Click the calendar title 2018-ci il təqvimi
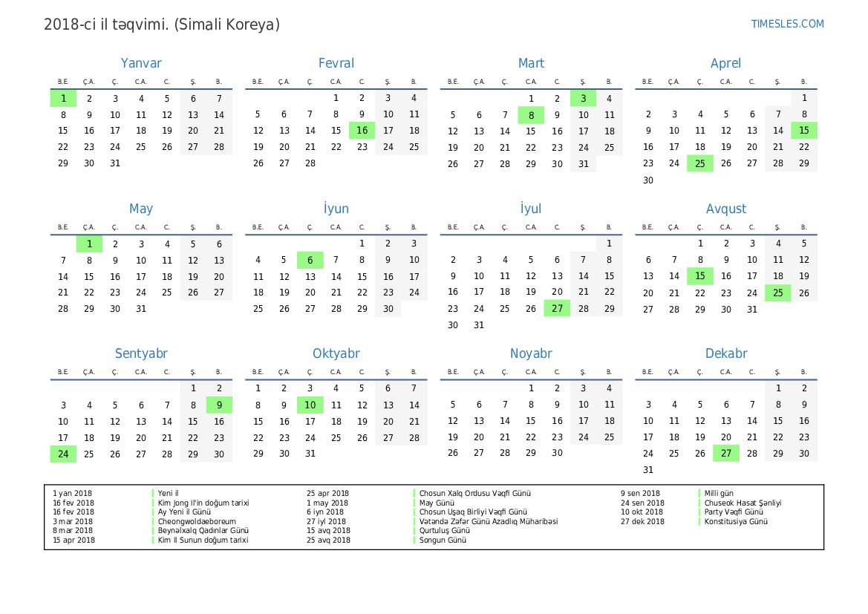The image size is (868, 614). click(x=162, y=25)
